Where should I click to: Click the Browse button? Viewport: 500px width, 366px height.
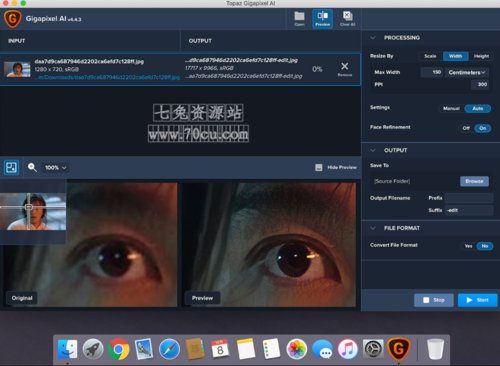click(474, 181)
